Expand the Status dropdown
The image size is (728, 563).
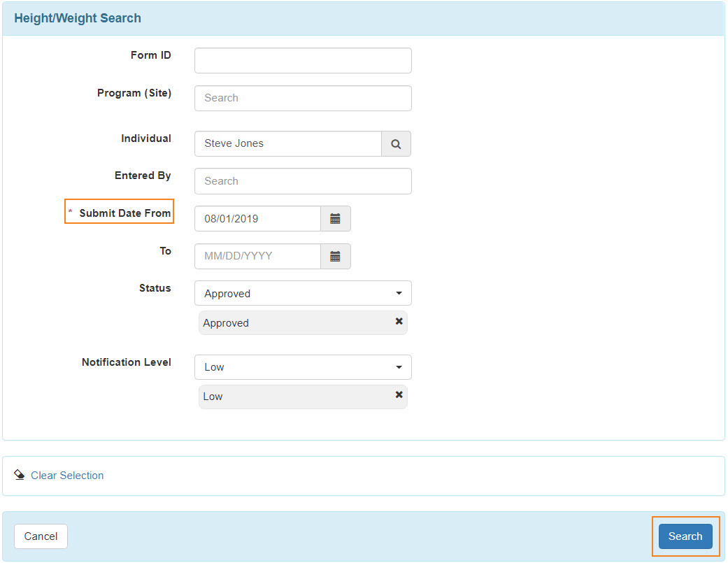click(x=303, y=294)
